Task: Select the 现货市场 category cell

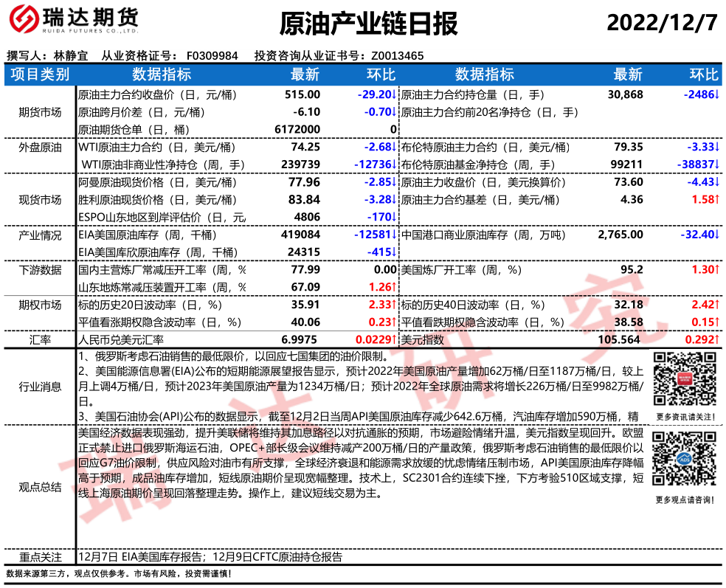Action: click(40, 200)
